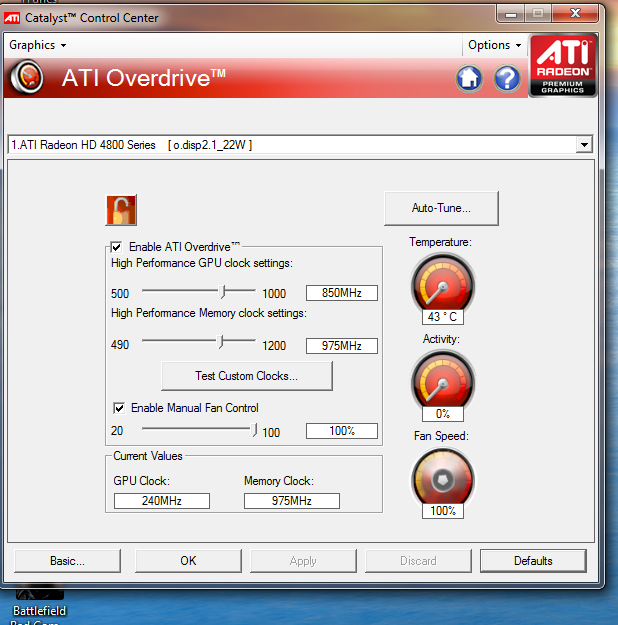
Task: Disable the Enable ATI Overdrive checkbox
Action: 117,247
